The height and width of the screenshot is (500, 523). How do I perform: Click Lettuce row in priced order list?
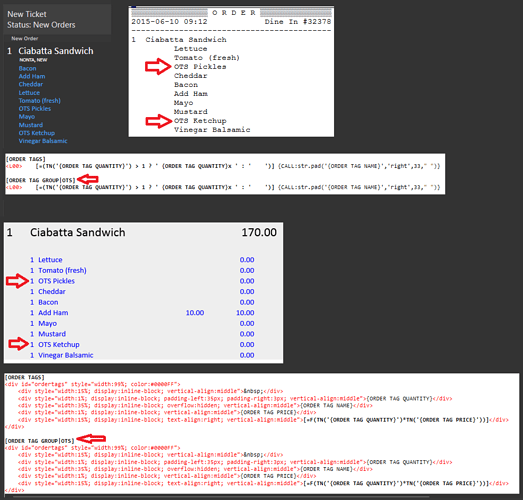(x=142, y=260)
